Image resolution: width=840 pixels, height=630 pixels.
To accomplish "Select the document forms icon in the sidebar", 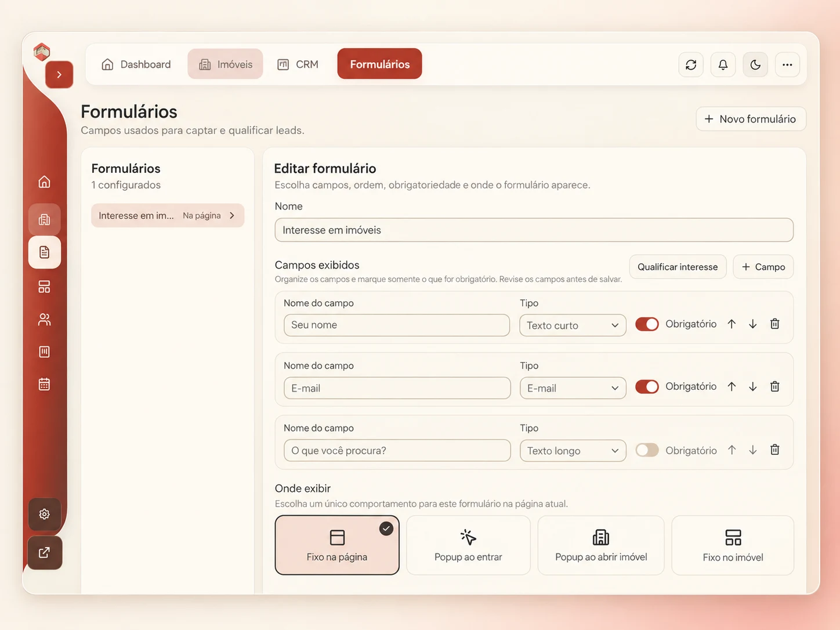I will point(44,252).
